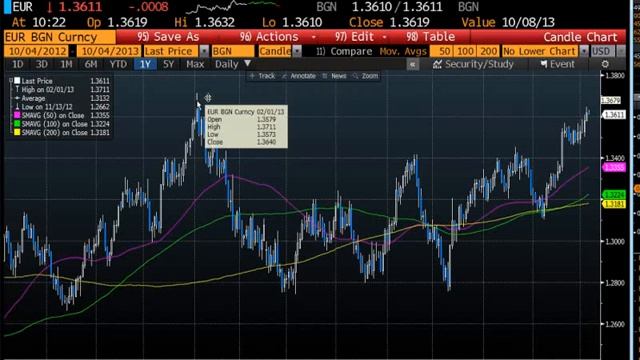Click the start date field 10/04/2012
This screenshot has height=360, width=640.
(37, 51)
